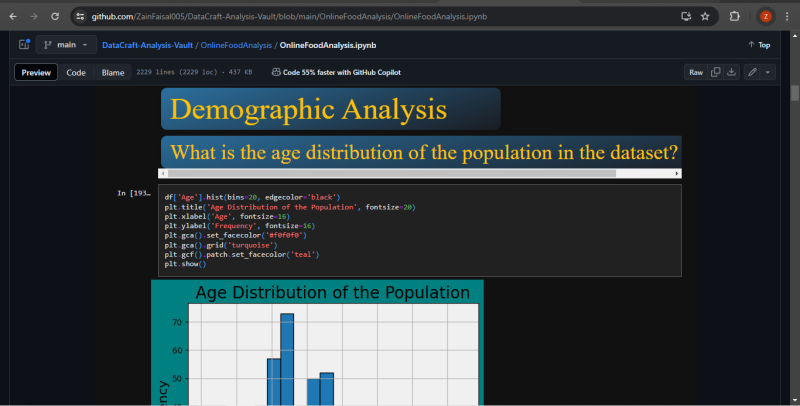Copy raw file content icon

(x=716, y=72)
